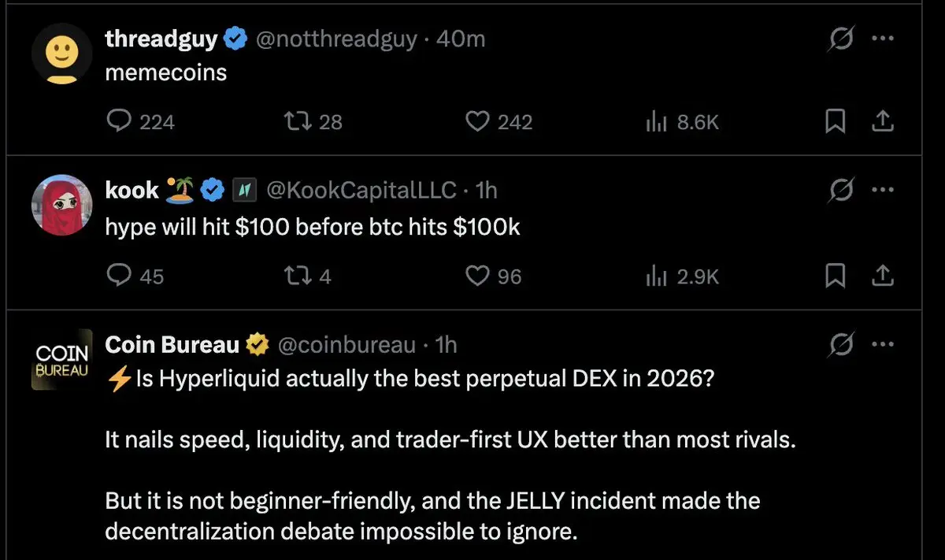Reply to threadguy's memecoins post
This screenshot has height=560, width=945.
tap(118, 121)
